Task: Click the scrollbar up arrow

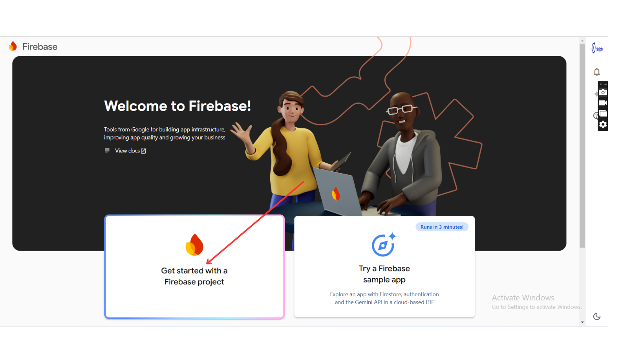Action: point(582,40)
